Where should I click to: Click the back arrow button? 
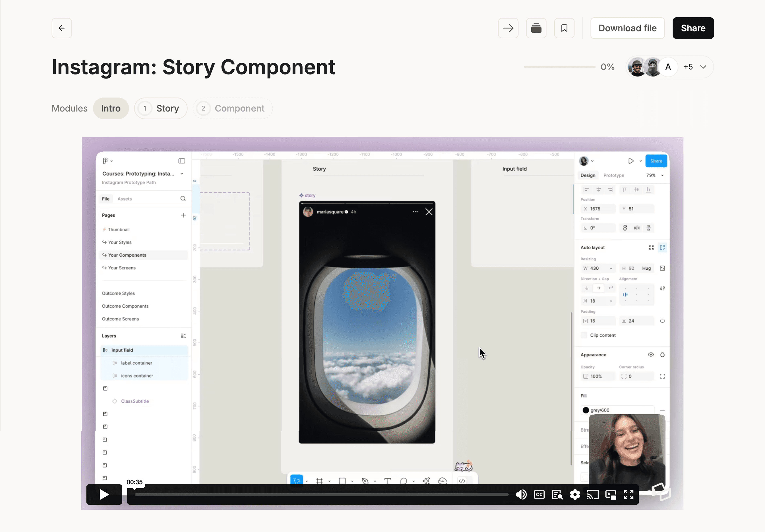(62, 28)
